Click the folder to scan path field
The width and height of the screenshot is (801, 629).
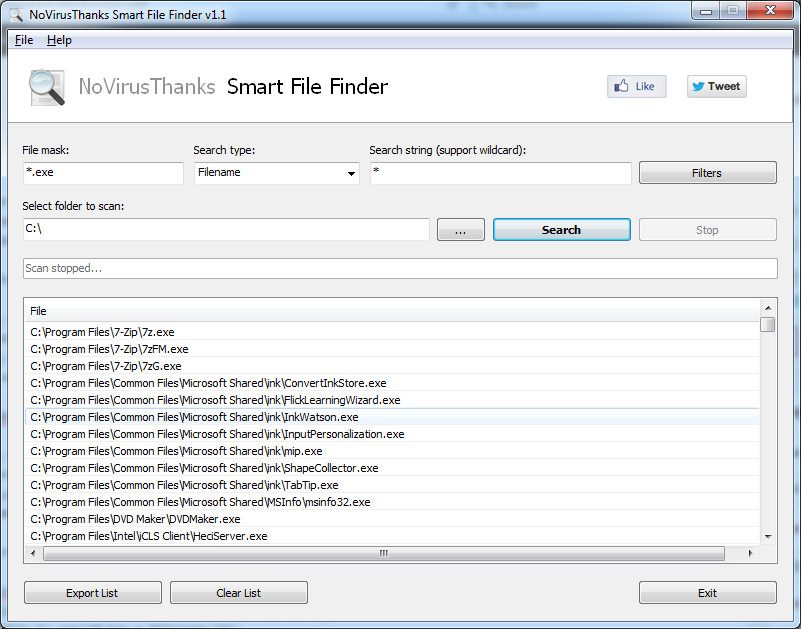(226, 229)
